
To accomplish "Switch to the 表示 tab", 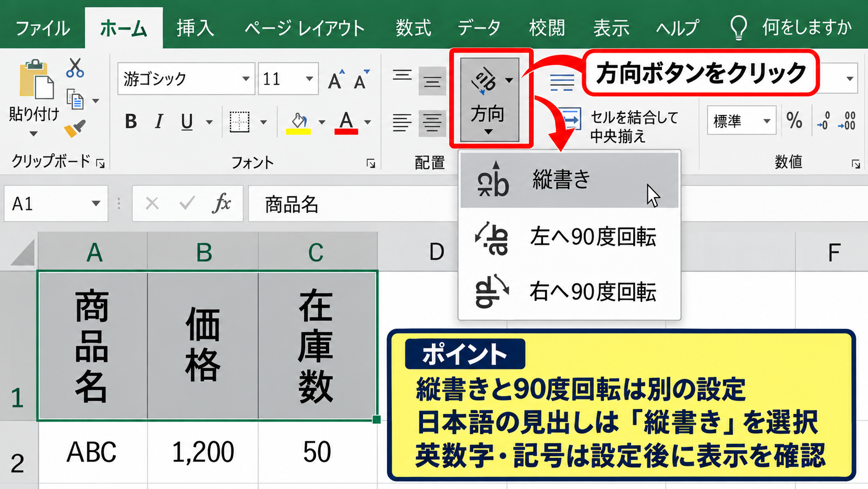I will (x=611, y=28).
